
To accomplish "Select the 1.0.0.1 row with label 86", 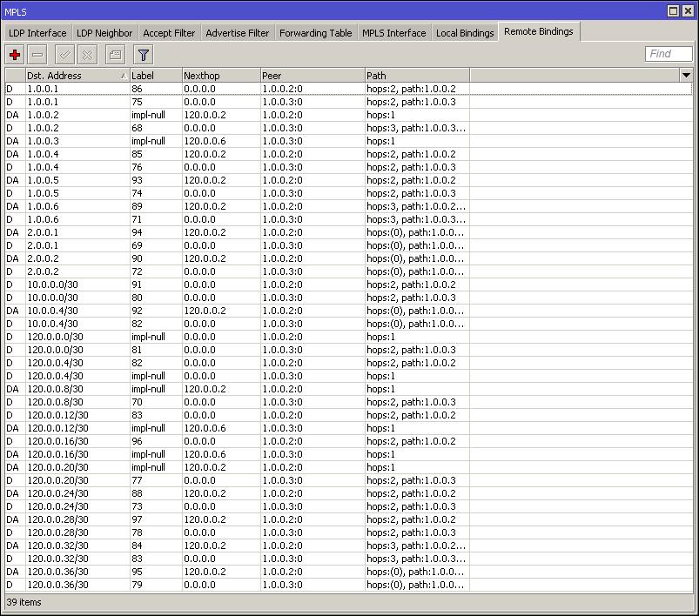I will pyautogui.click(x=348, y=89).
